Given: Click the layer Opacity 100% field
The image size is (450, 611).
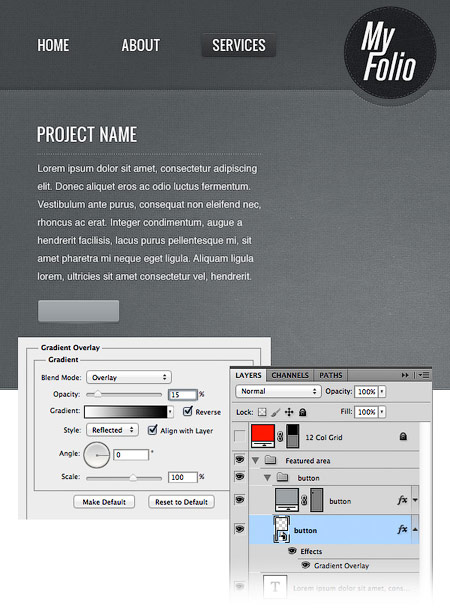Looking at the screenshot, I should tap(366, 392).
